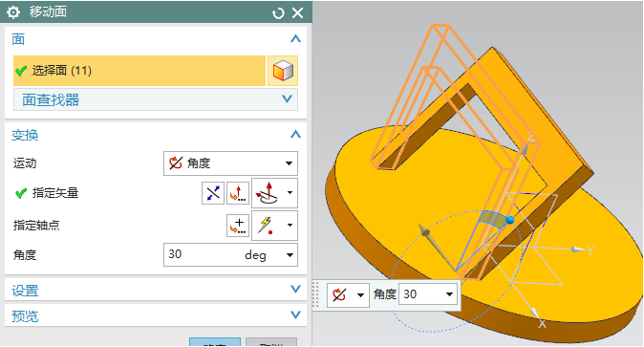Image resolution: width=644 pixels, height=347 pixels.
Task: Open the vector type dropdown arrow
Action: click(x=290, y=193)
